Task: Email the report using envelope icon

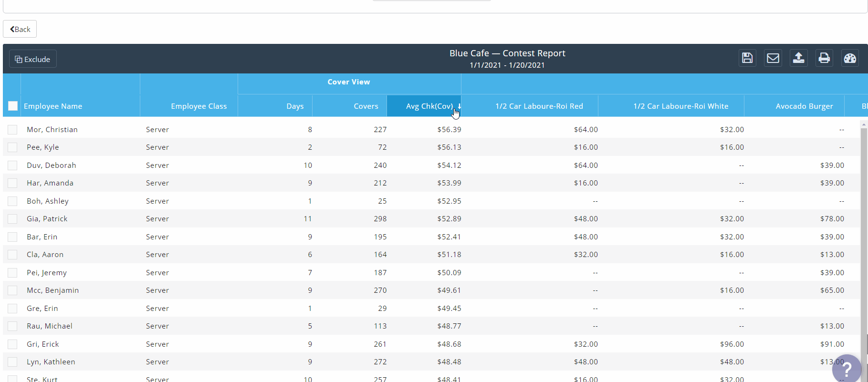Action: point(773,58)
